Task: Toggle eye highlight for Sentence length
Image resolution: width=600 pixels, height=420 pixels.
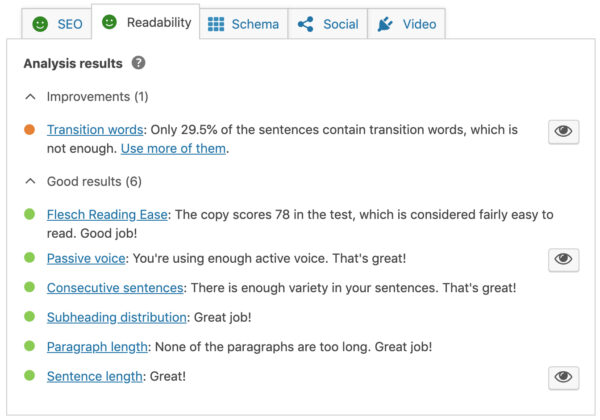Action: 564,376
